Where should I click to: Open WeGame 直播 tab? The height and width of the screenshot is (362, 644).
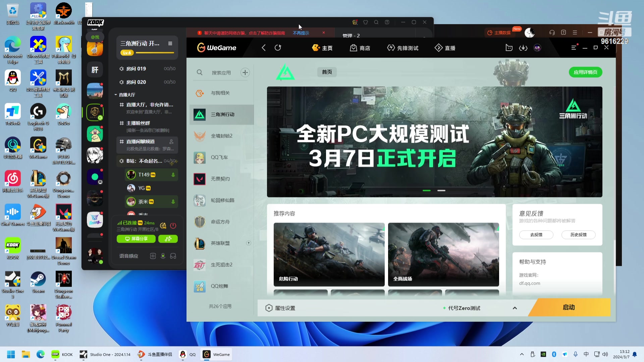click(x=445, y=48)
